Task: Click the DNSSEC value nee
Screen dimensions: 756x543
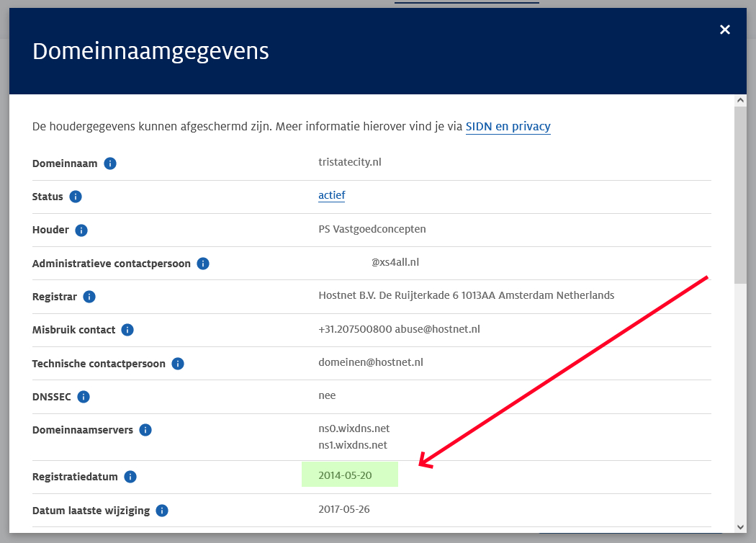Action: [327, 395]
